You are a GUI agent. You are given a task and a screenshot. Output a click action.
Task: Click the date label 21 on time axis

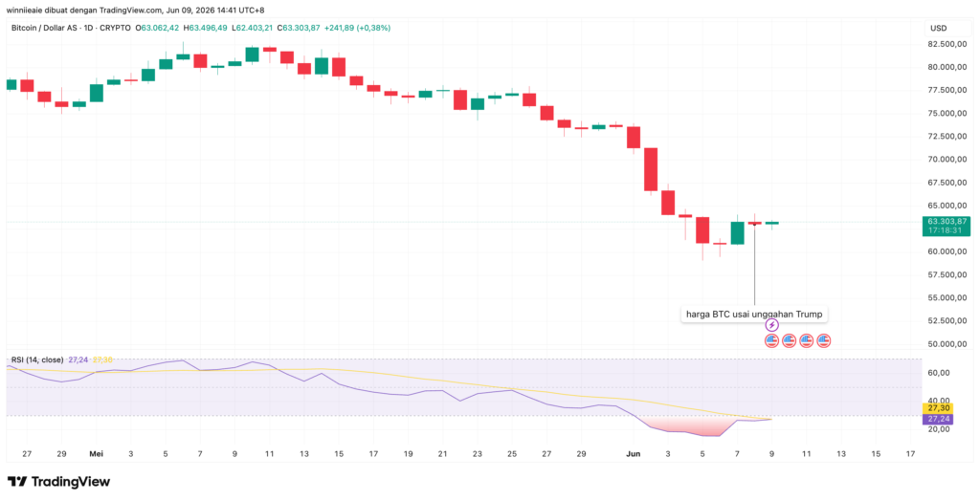coord(442,454)
